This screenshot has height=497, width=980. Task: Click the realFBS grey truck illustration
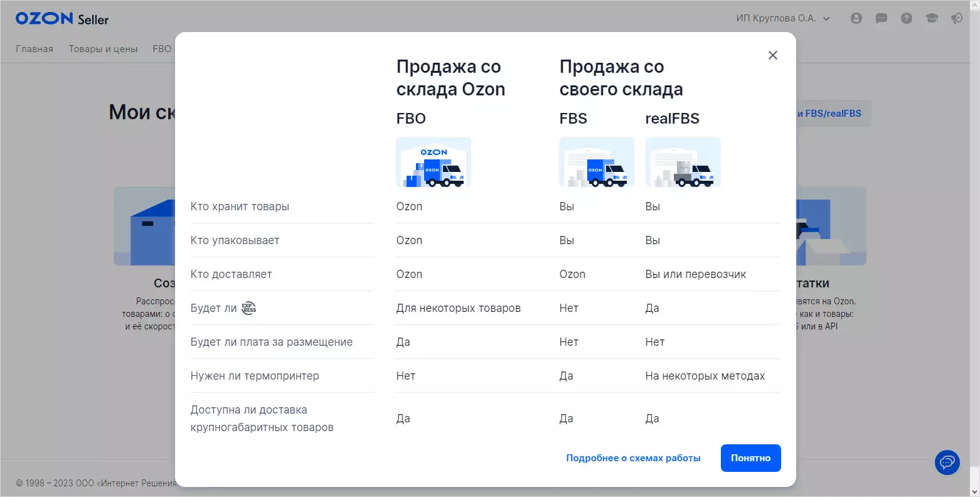pos(683,162)
